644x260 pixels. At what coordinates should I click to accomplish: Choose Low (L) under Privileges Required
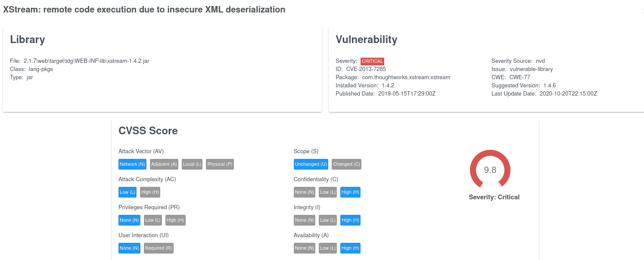(152, 220)
